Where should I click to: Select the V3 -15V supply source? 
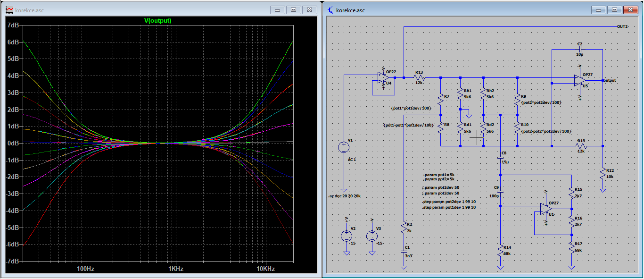372,236
